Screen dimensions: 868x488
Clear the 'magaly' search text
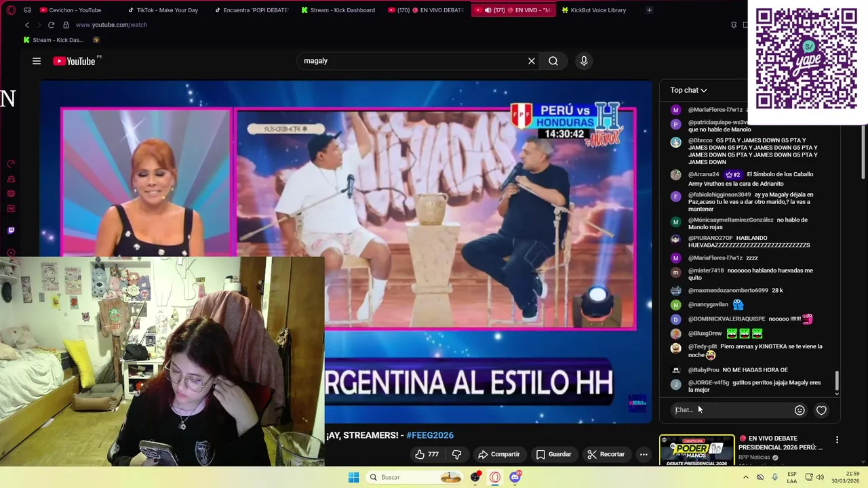click(532, 61)
